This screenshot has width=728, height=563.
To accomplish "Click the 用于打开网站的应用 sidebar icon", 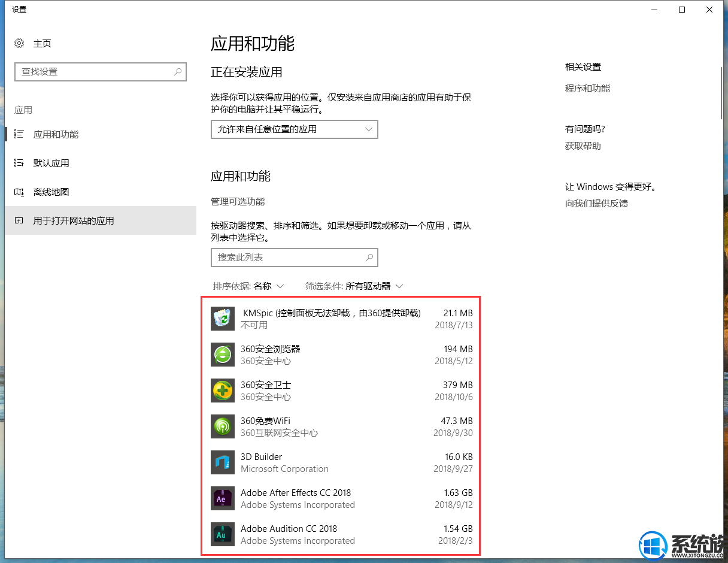I will (19, 220).
